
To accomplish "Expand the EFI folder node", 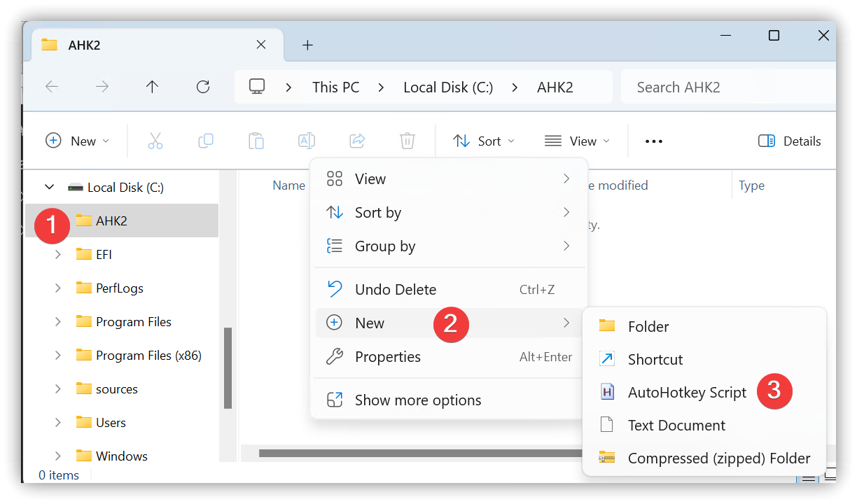I will click(x=57, y=255).
